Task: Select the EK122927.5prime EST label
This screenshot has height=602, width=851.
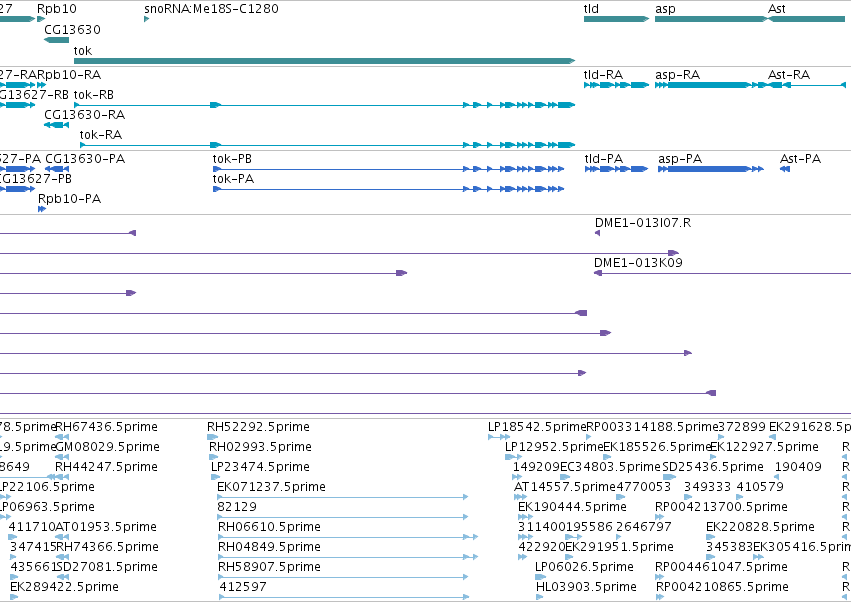Action: click(x=764, y=447)
